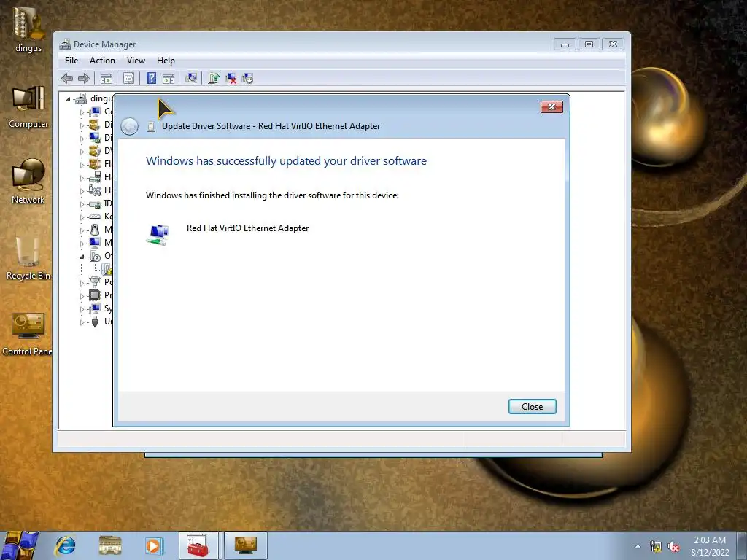Select the human interface devices icon
This screenshot has width=747, height=560.
[95, 190]
